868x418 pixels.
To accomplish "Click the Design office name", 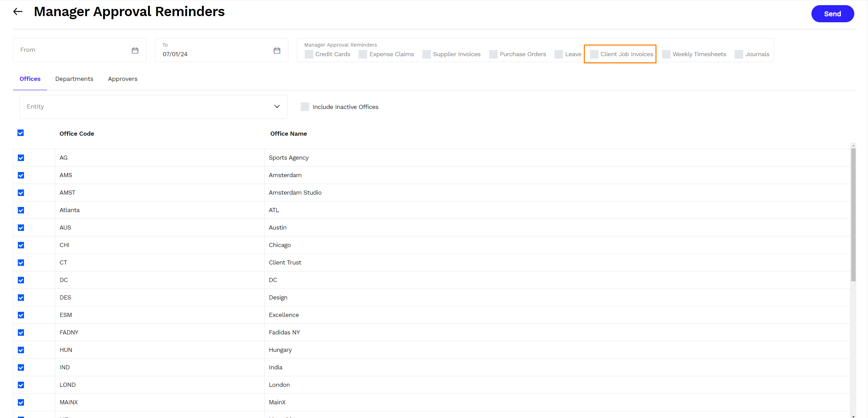I will click(557, 297).
